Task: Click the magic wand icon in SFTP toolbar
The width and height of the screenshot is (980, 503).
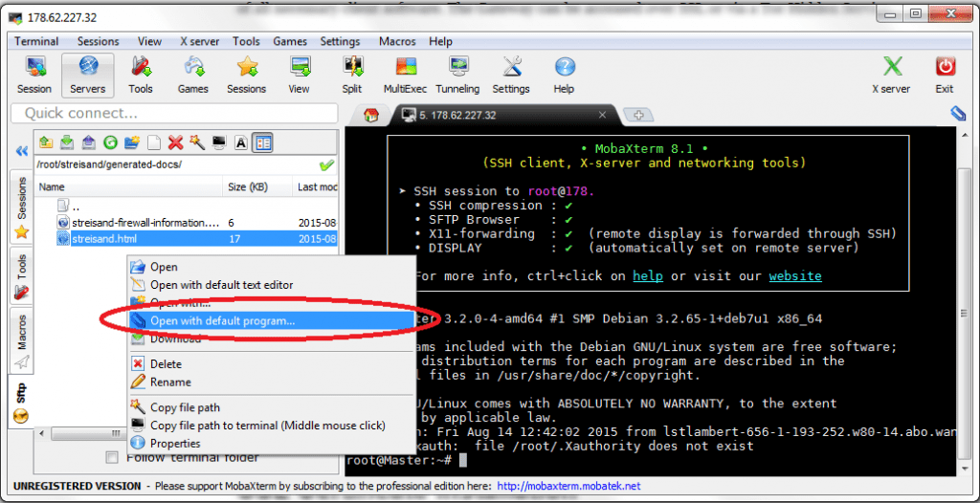Action: point(197,143)
